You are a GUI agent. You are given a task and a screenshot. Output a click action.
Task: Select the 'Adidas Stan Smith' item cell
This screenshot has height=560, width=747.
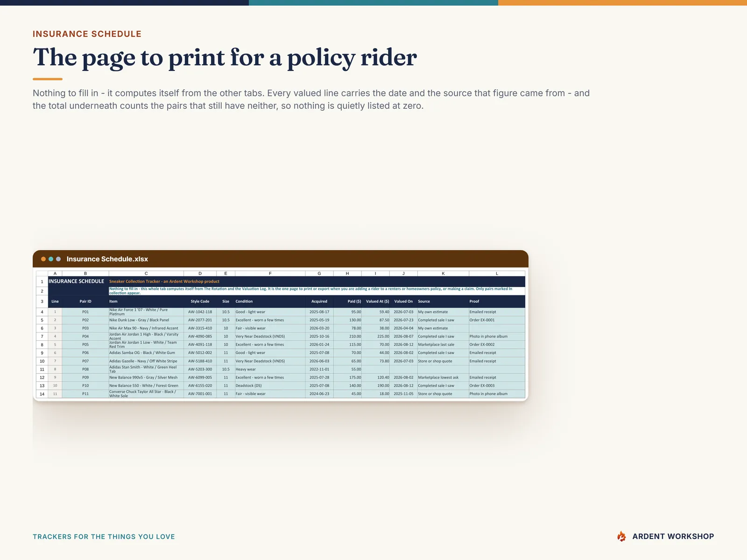[x=146, y=369]
